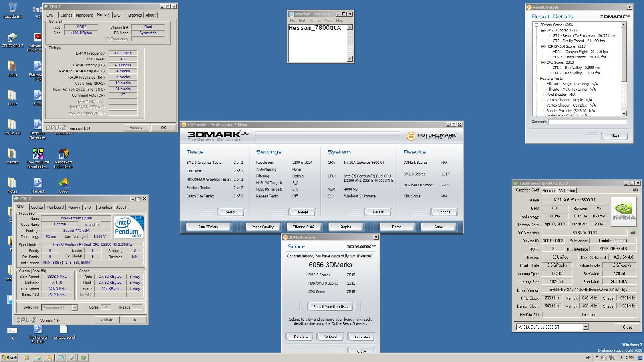The width and height of the screenshot is (644, 362).
Task: Click the Explorer folder taskbar icon
Action: [x=37, y=358]
